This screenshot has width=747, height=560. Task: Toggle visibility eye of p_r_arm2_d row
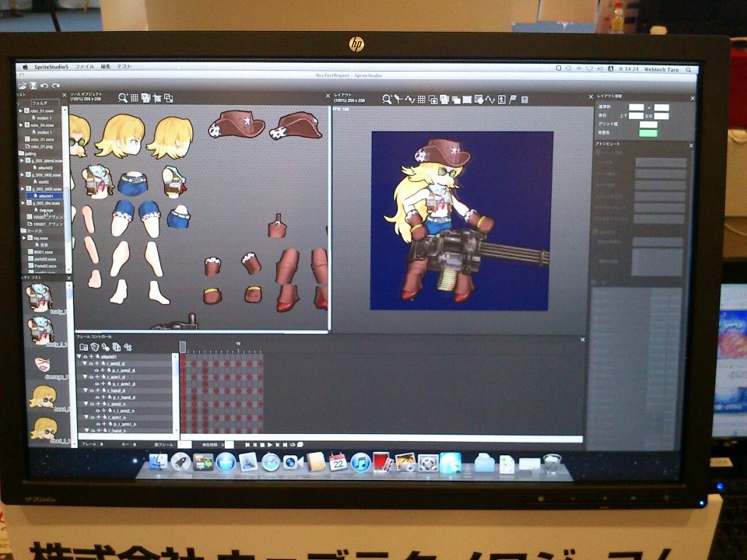(x=96, y=370)
